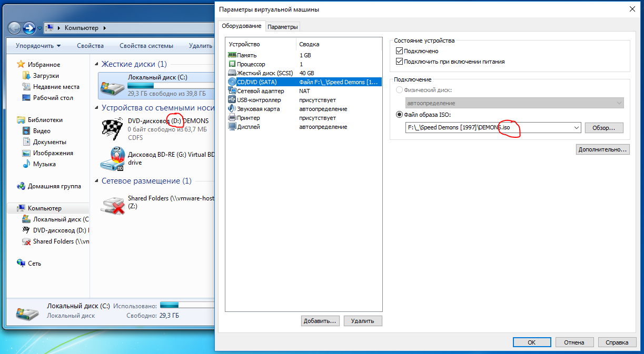Click the Сводка column header
Image resolution: width=644 pixels, height=354 pixels.
(x=338, y=44)
